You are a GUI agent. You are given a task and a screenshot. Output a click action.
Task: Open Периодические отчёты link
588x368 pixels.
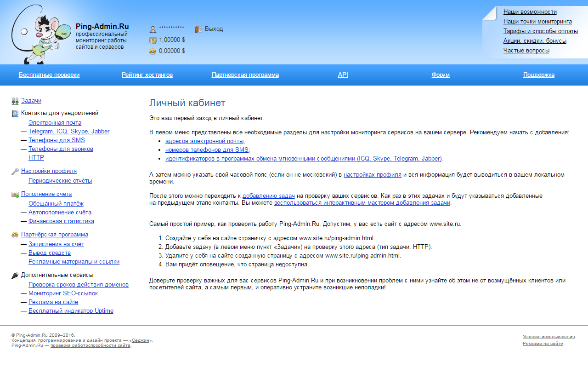[60, 181]
